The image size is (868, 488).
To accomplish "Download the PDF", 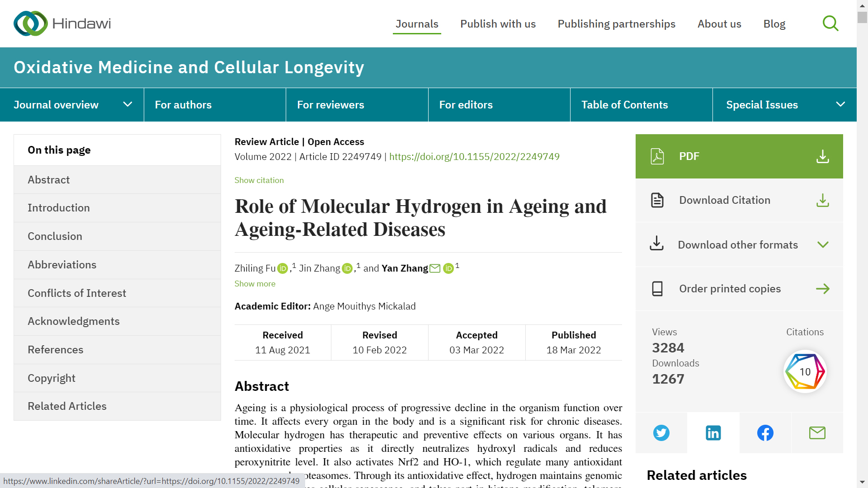I will 739,156.
